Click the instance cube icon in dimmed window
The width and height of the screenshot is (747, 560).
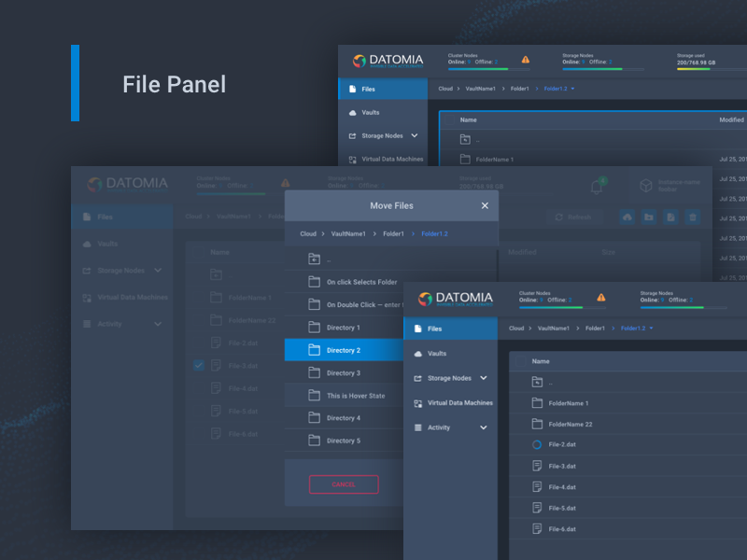tap(645, 185)
